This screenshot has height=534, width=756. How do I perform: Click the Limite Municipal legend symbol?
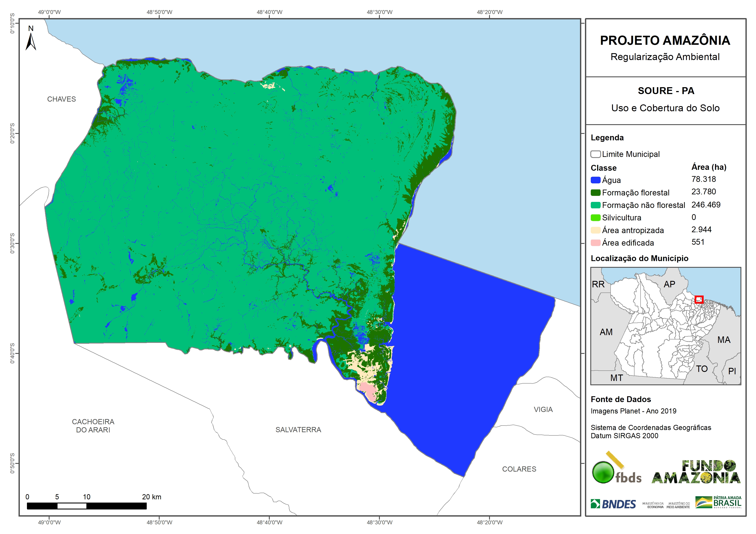point(595,154)
